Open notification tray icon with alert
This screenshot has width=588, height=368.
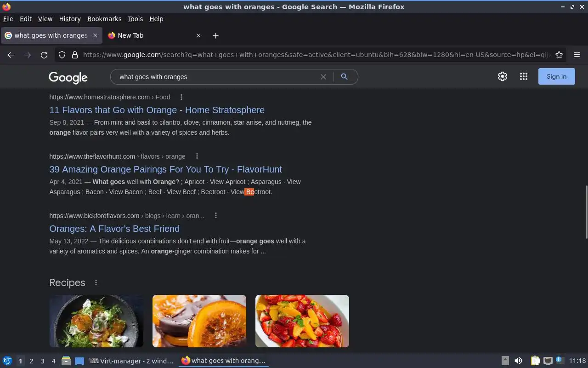tap(560, 360)
